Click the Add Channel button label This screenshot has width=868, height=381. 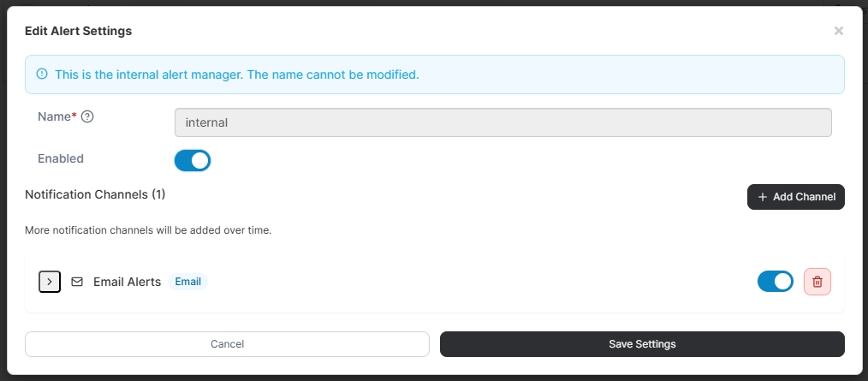tap(804, 197)
